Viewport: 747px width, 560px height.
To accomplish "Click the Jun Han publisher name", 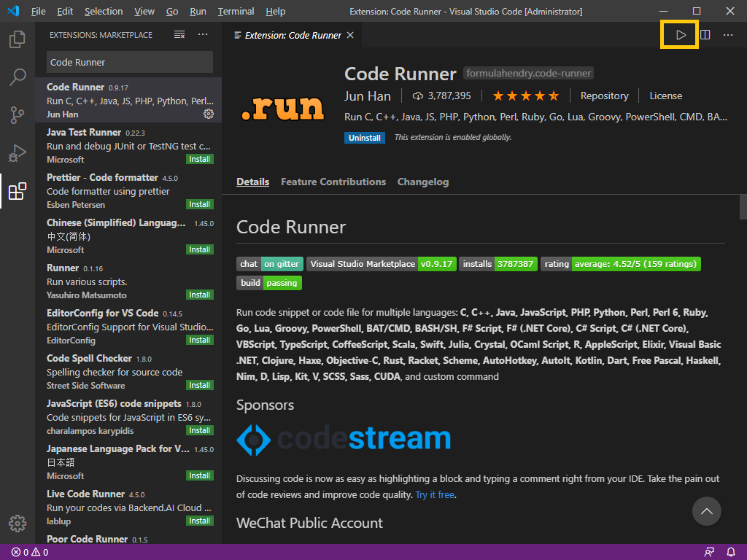I will [x=368, y=96].
